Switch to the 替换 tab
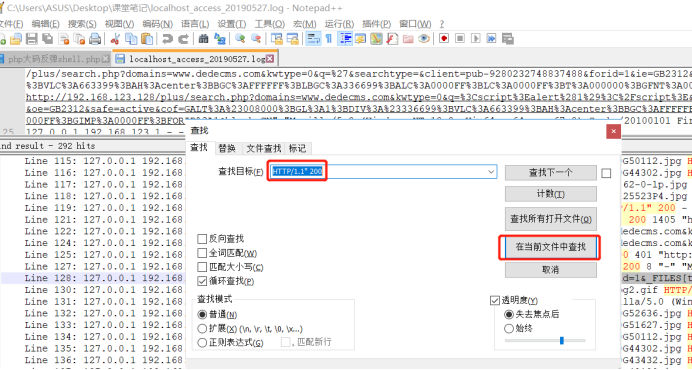This screenshot has width=692, height=370. pyautogui.click(x=227, y=148)
